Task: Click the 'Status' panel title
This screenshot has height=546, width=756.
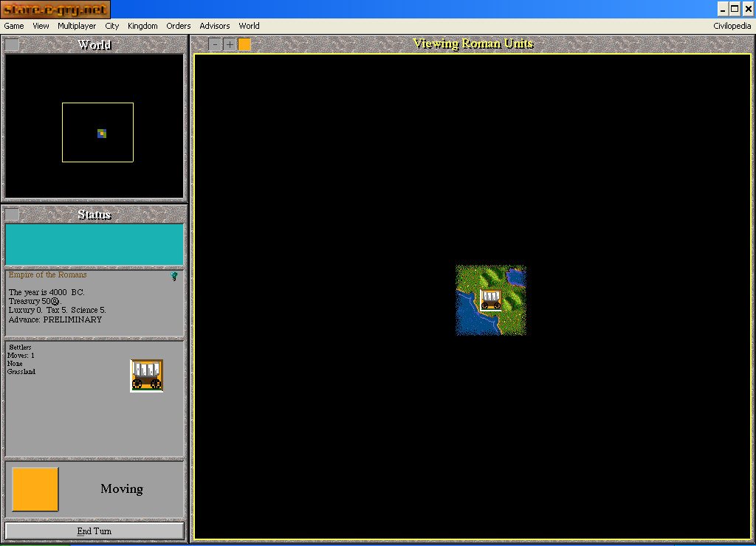Action: point(94,215)
